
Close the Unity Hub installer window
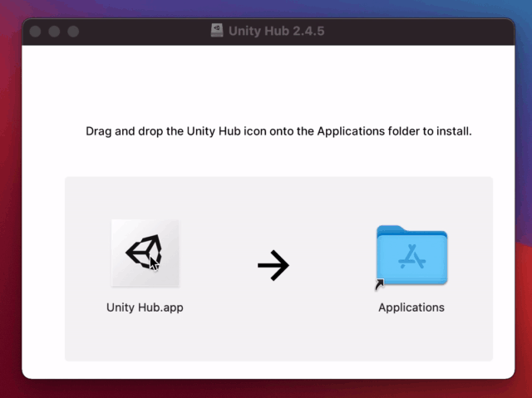tap(35, 32)
